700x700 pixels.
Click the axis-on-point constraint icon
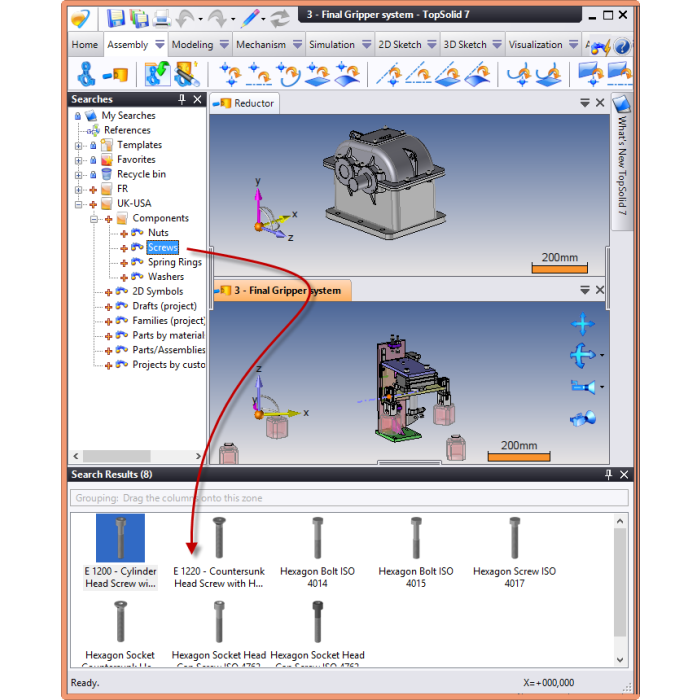click(388, 74)
